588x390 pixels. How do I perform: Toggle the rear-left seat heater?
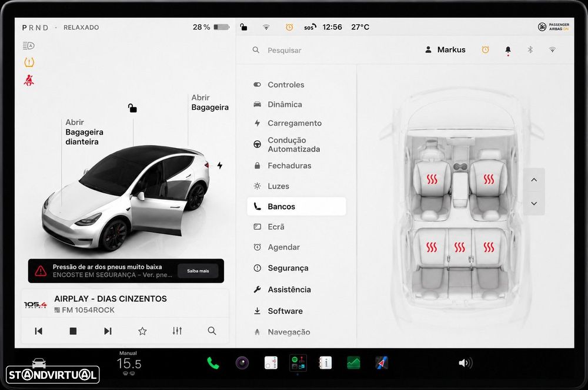432,247
